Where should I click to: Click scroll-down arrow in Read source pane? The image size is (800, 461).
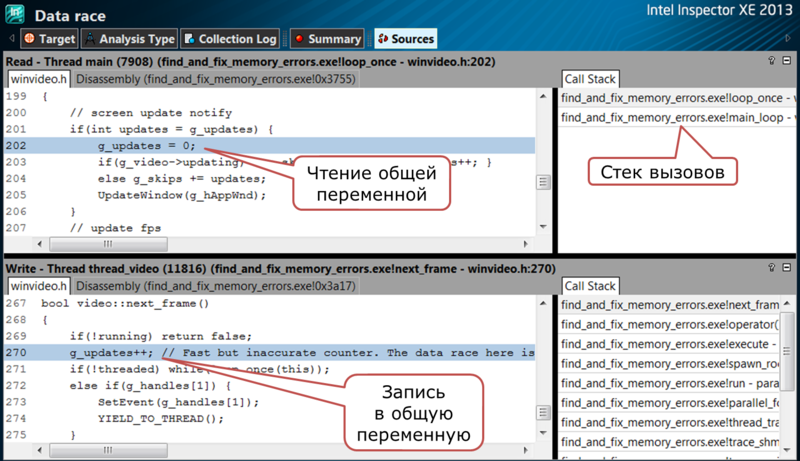pyautogui.click(x=543, y=226)
